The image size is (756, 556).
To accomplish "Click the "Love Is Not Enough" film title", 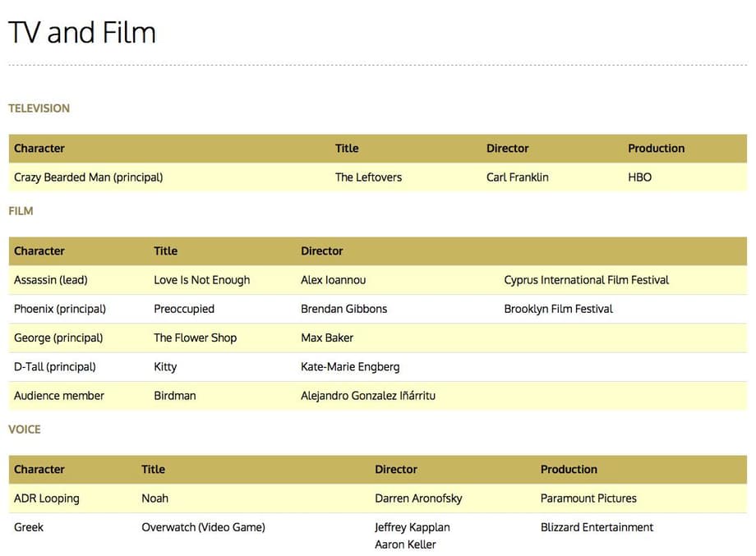I will pos(201,280).
